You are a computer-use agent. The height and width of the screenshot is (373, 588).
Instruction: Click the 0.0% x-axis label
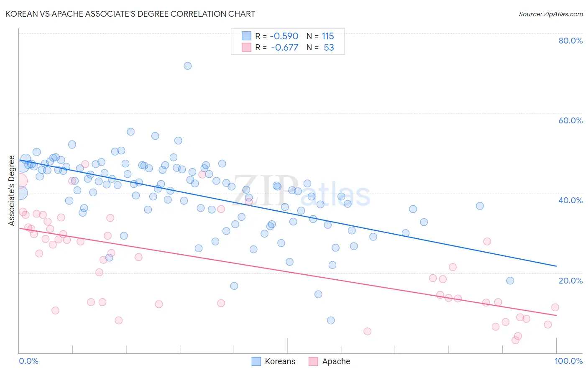click(28, 361)
